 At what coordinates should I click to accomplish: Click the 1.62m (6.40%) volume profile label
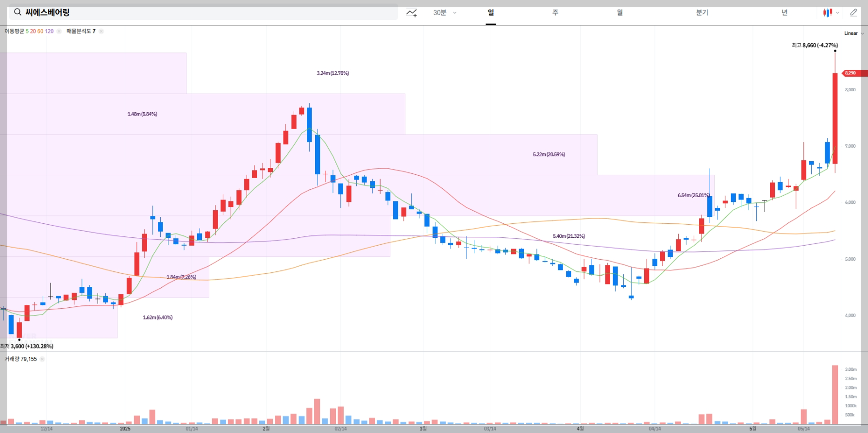(158, 317)
